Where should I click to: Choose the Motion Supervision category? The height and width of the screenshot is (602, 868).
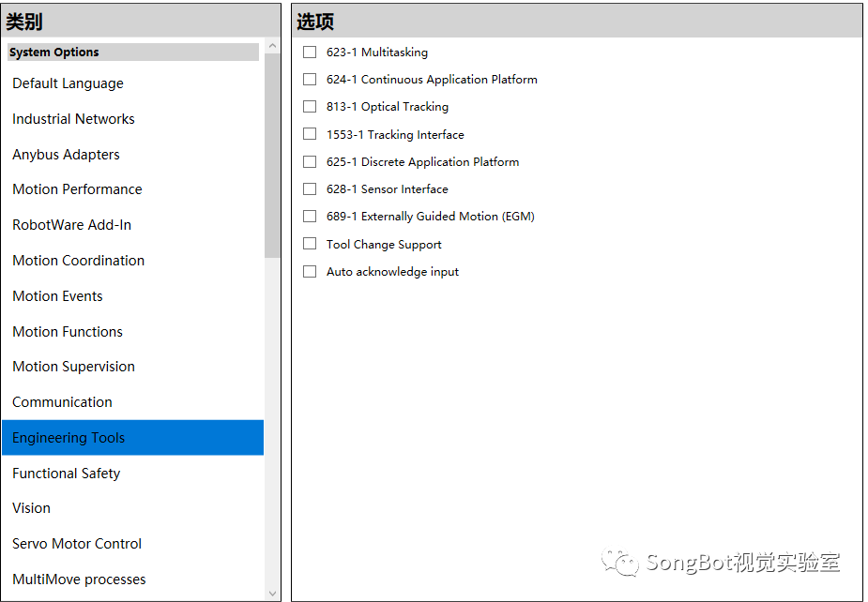[133, 367]
